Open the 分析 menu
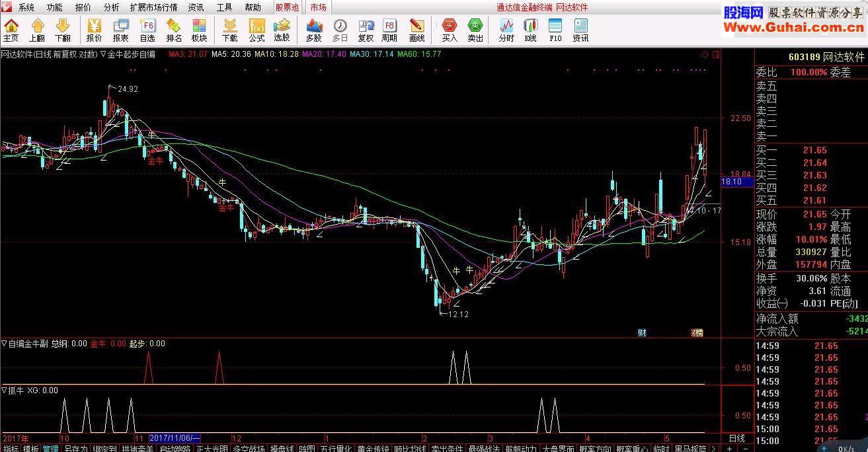Screen dimensions: 868x452 pos(111,7)
